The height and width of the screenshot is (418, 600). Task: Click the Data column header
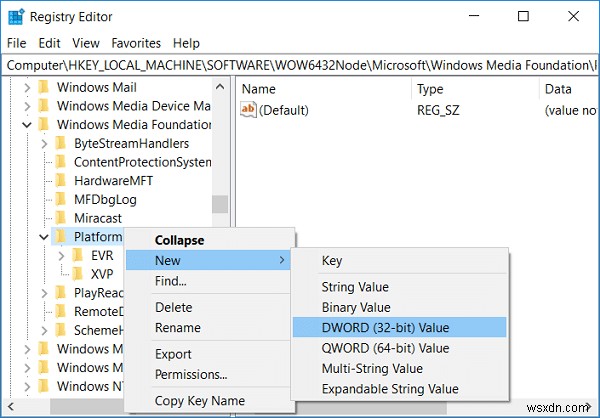coord(569,89)
